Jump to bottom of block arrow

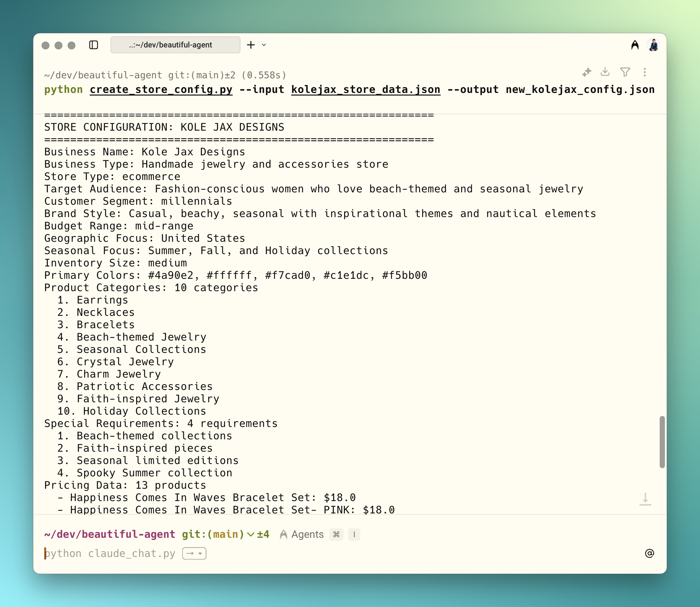[x=645, y=499]
